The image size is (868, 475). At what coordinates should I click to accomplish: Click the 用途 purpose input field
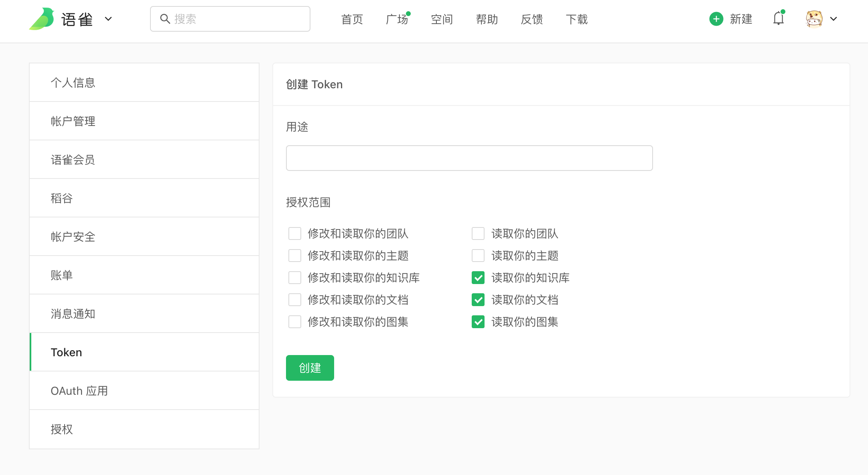469,158
